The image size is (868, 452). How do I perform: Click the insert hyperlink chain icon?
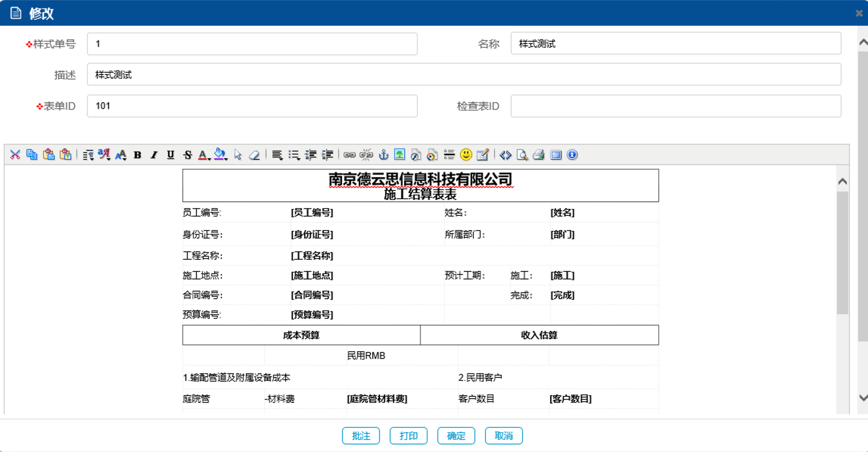pos(349,155)
